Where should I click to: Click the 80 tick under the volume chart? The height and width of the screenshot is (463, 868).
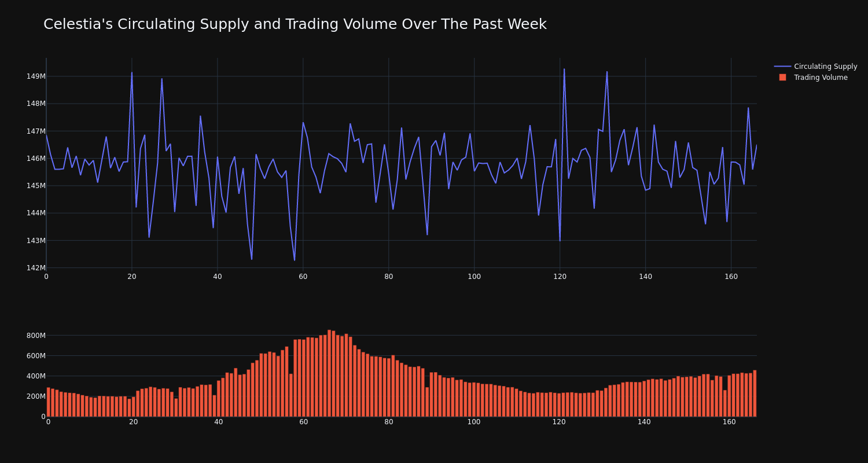coord(389,422)
